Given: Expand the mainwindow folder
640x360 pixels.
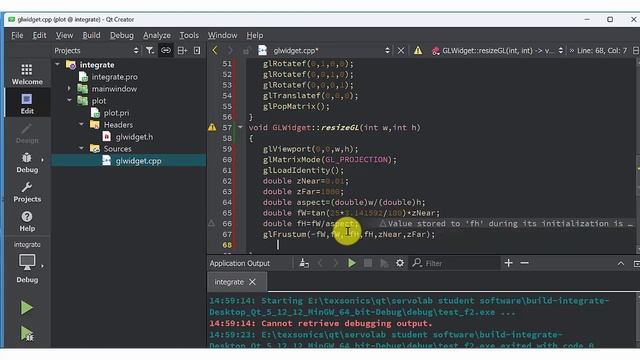Looking at the screenshot, I should (69, 89).
